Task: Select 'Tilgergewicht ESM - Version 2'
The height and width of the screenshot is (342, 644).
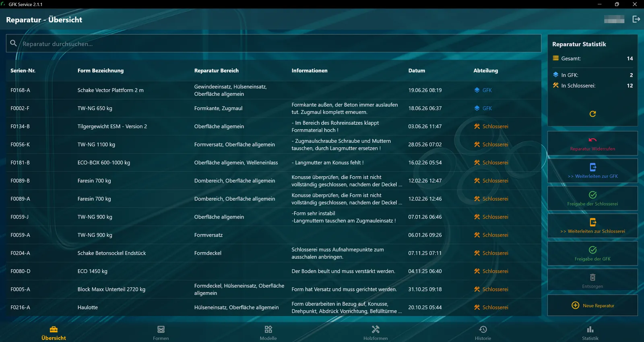Action: [112, 126]
